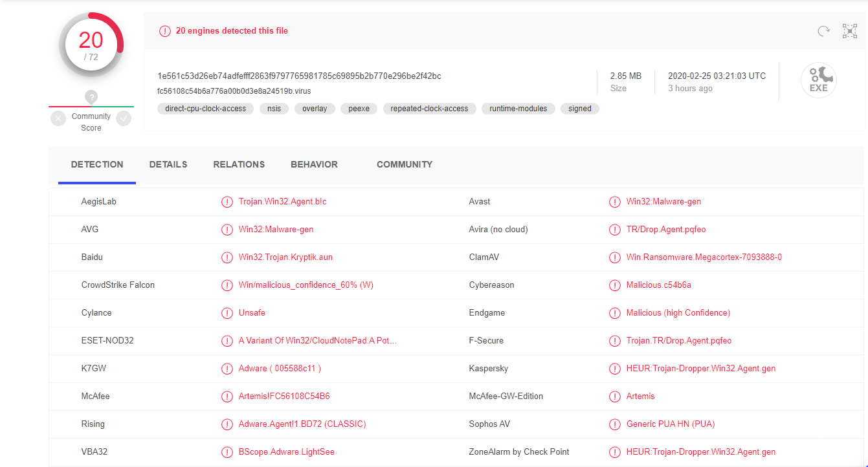The width and height of the screenshot is (868, 467).
Task: Click the warning icon beside TR/Drop.Agent.pqfeo
Action: point(615,230)
